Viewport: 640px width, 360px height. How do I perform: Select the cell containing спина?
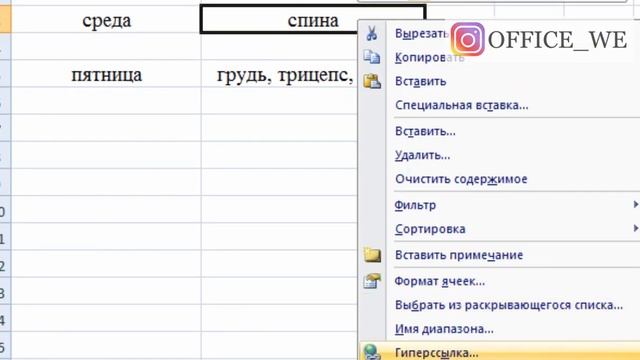pos(280,20)
